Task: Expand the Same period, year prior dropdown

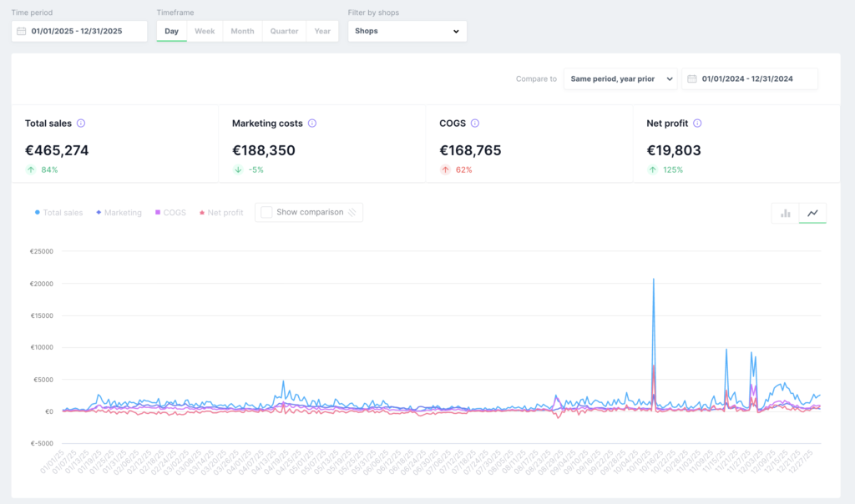Action: pos(620,79)
